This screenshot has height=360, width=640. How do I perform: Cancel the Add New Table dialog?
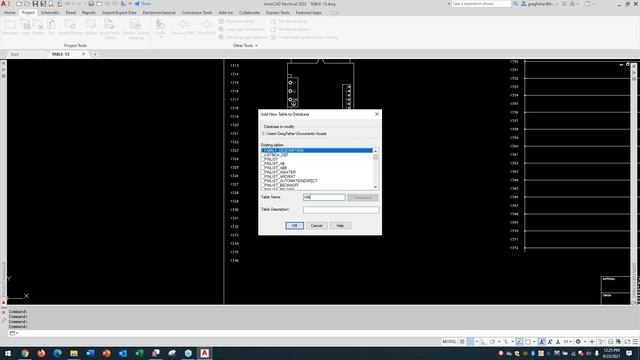pos(316,226)
